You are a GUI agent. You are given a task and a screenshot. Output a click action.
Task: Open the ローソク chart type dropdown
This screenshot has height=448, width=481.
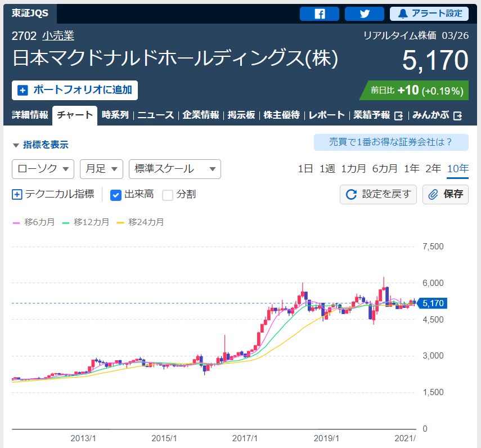coord(43,169)
